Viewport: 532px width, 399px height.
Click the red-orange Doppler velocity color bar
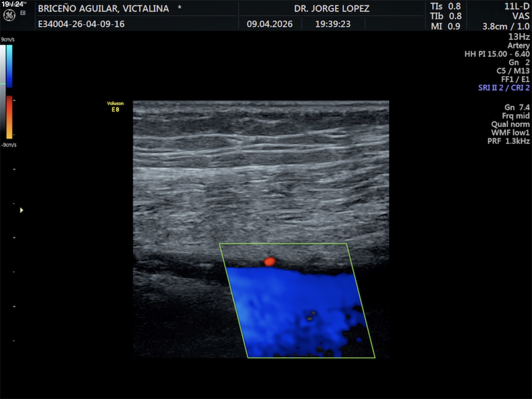pos(9,117)
